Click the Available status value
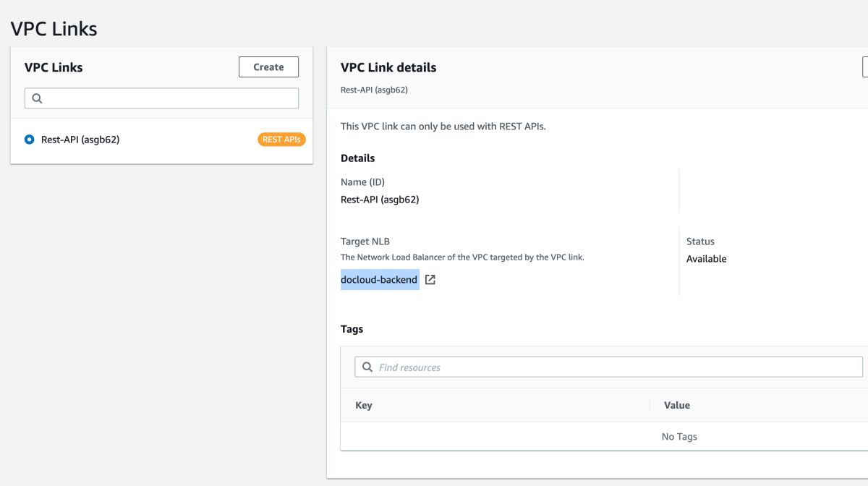 tap(706, 259)
